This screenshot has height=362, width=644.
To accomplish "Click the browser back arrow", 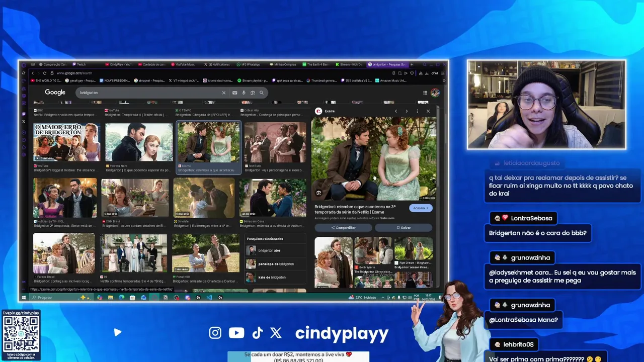I will point(33,73).
